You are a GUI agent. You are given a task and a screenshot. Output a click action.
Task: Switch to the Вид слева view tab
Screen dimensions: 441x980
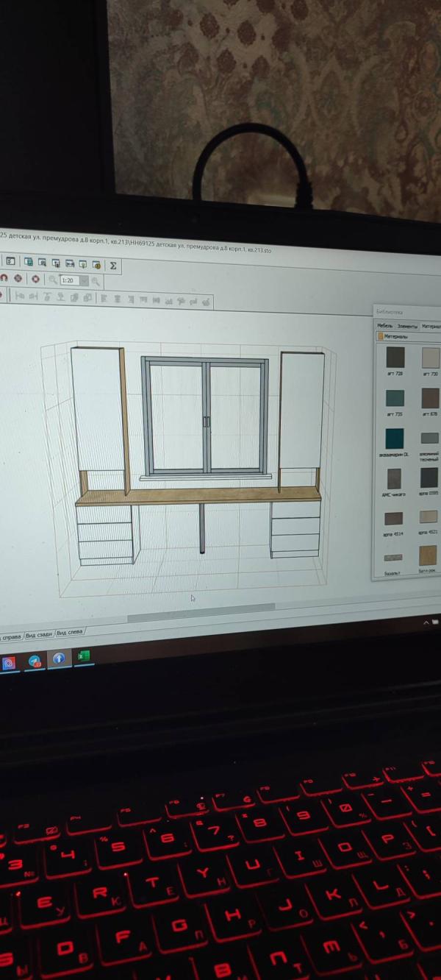[x=70, y=632]
